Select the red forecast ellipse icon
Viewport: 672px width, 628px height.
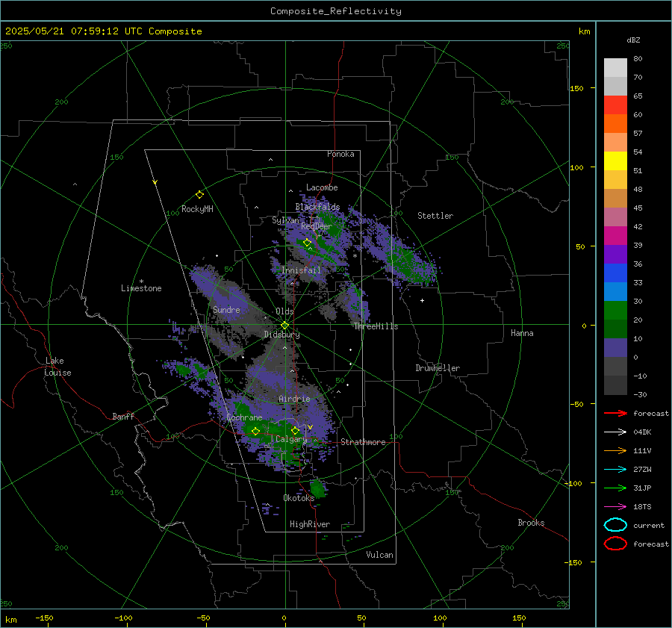click(x=615, y=544)
